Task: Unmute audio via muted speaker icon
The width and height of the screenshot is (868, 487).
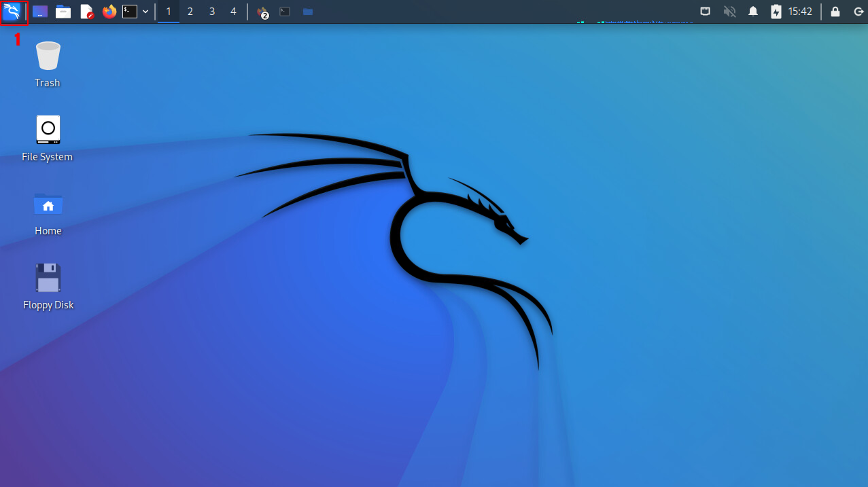Action: pos(730,12)
